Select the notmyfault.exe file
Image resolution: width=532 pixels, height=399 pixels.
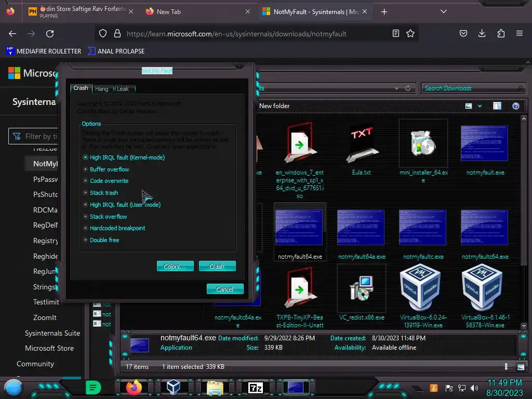click(x=485, y=149)
